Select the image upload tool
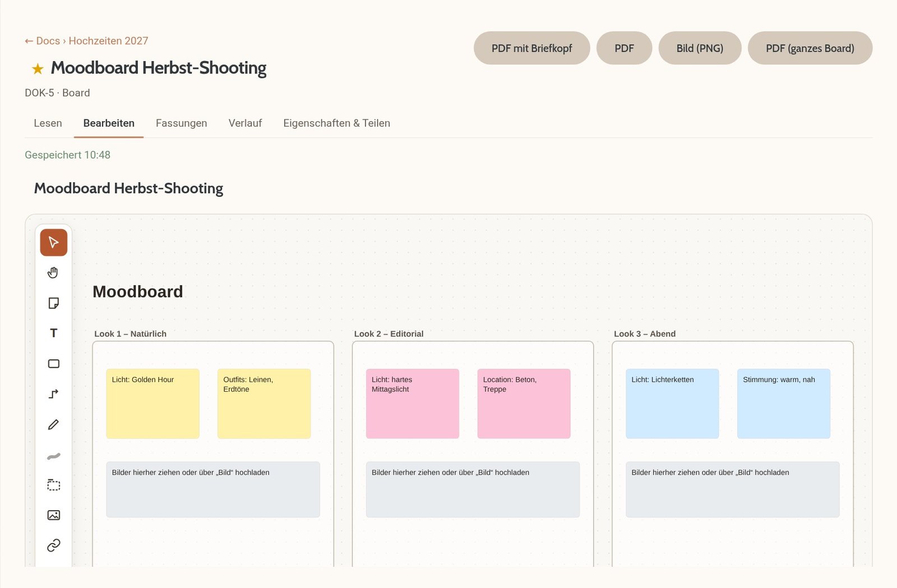The height and width of the screenshot is (588, 897). [54, 515]
